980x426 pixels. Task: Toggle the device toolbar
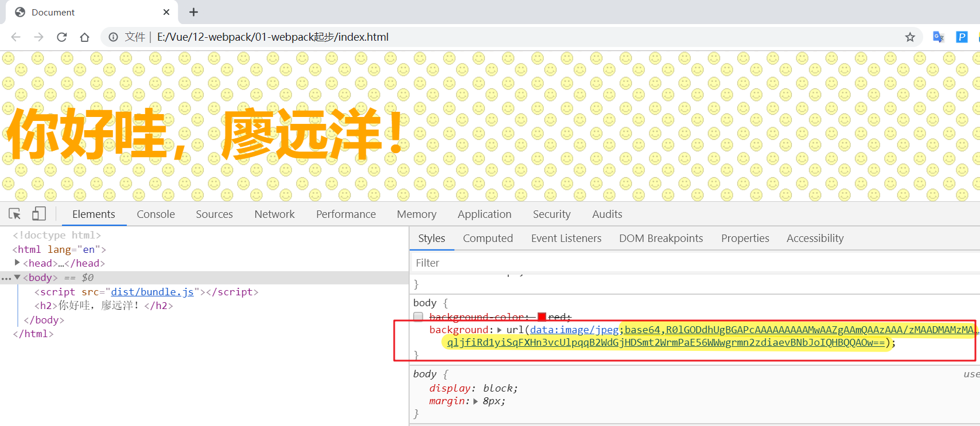pyautogui.click(x=38, y=214)
